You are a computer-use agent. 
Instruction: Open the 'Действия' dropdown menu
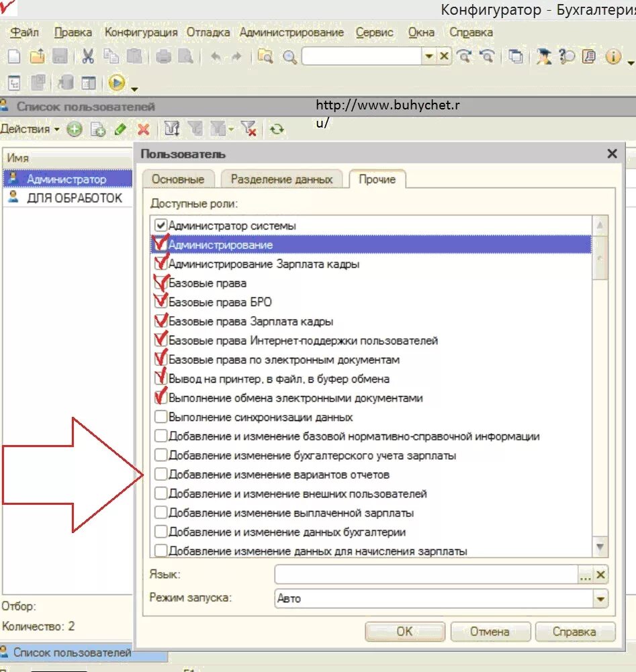[30, 129]
